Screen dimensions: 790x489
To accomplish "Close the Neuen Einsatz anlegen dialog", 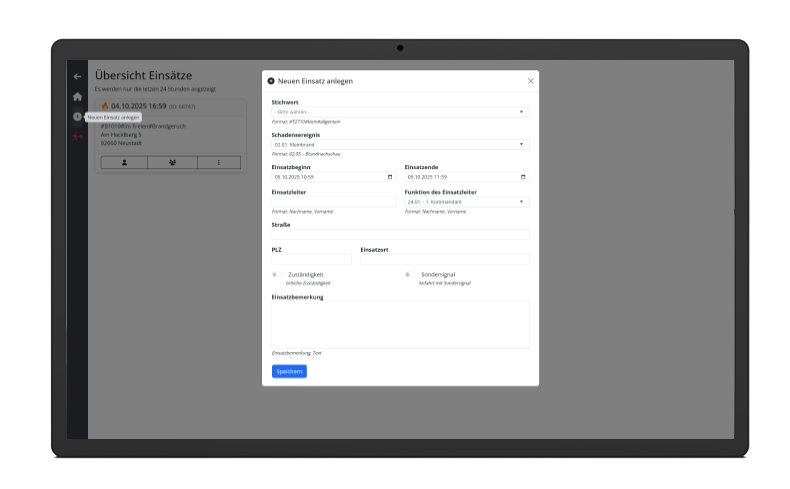I will click(x=530, y=81).
